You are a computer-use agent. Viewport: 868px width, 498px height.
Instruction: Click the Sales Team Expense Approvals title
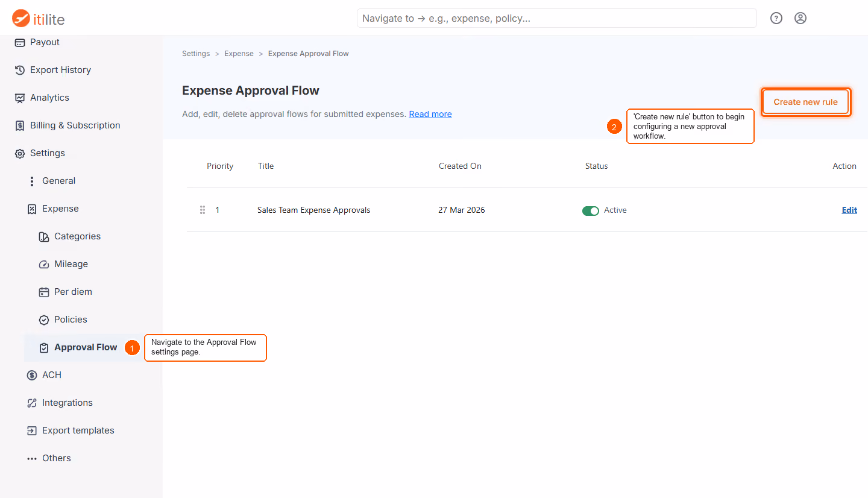(313, 210)
